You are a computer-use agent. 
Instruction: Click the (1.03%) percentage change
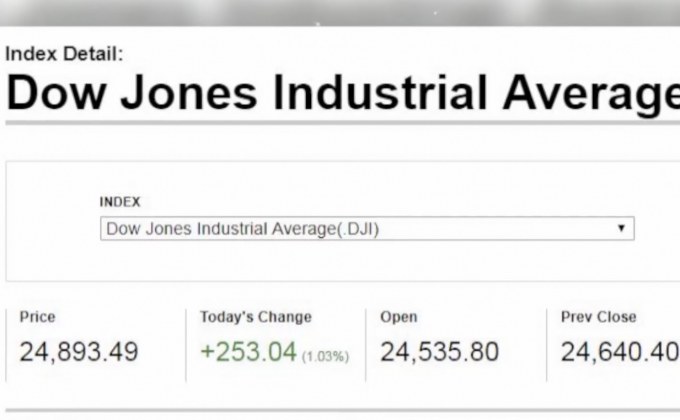tap(326, 356)
